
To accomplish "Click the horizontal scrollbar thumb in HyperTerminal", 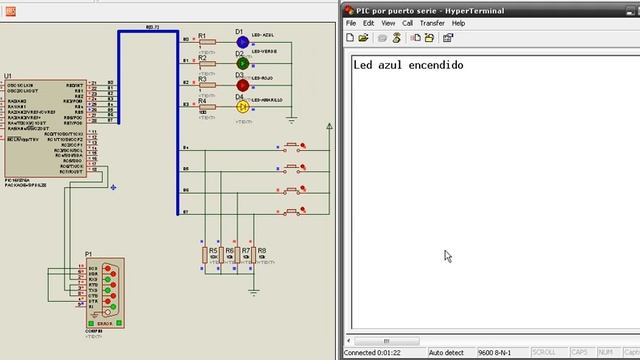I will click(387, 341).
